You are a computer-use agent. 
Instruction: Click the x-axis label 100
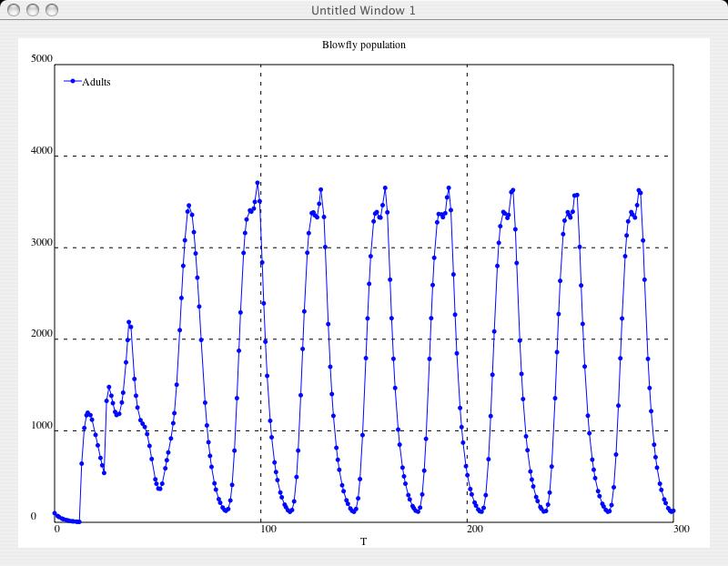coord(268,529)
